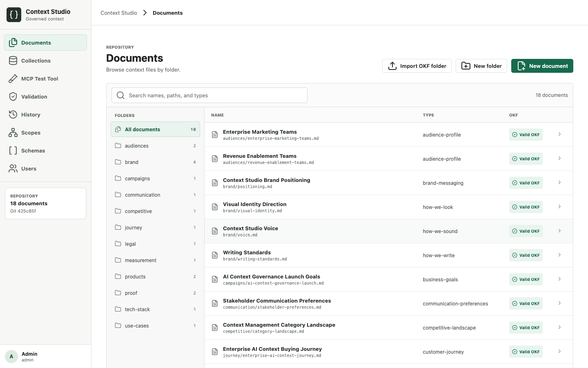588x368 pixels.
Task: Click the repository card showing Git 425c85f
Action: pyautogui.click(x=45, y=203)
